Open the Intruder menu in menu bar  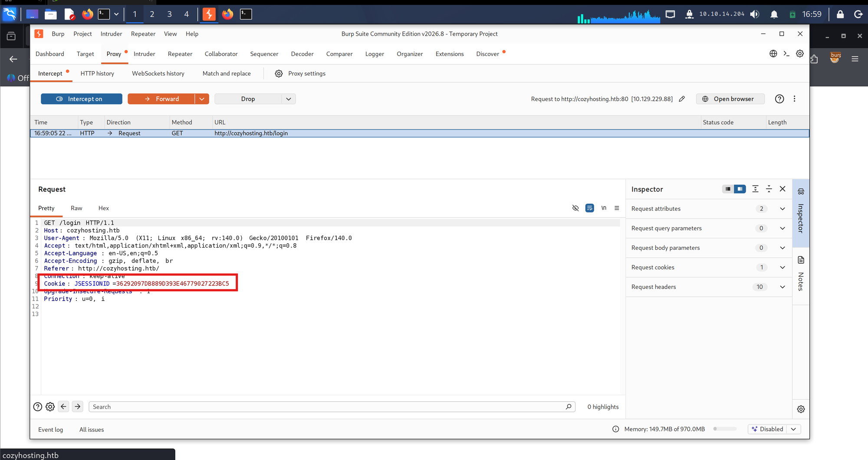(111, 34)
